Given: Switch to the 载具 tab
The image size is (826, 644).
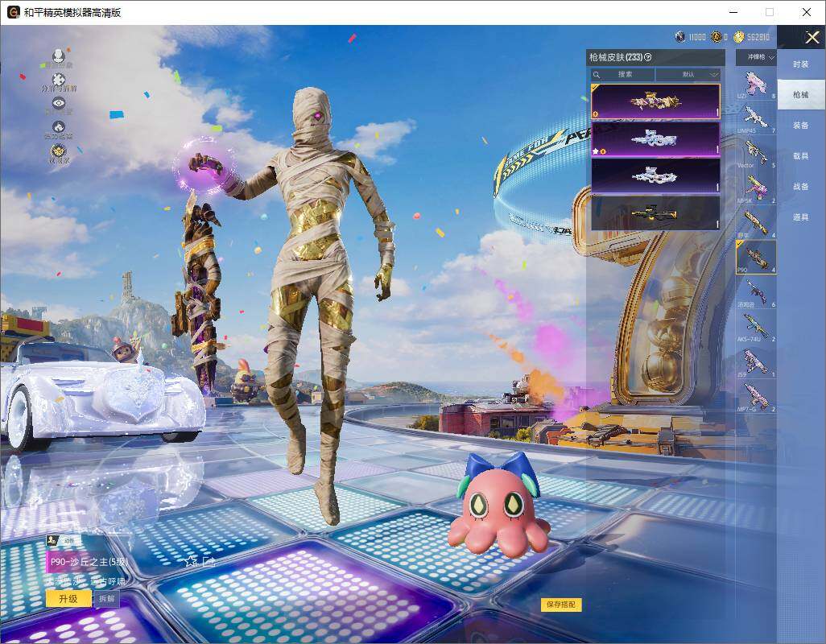Looking at the screenshot, I should pos(801,156).
